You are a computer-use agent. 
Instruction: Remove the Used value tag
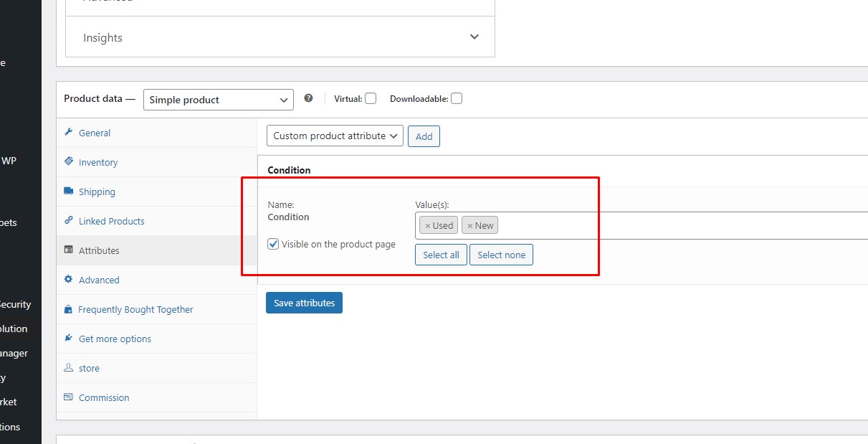click(x=428, y=226)
